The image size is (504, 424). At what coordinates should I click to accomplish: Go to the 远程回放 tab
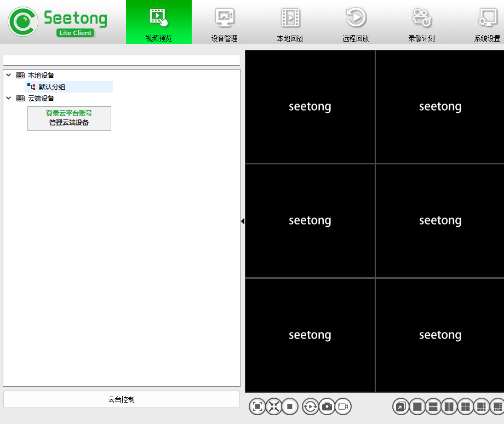point(356,22)
